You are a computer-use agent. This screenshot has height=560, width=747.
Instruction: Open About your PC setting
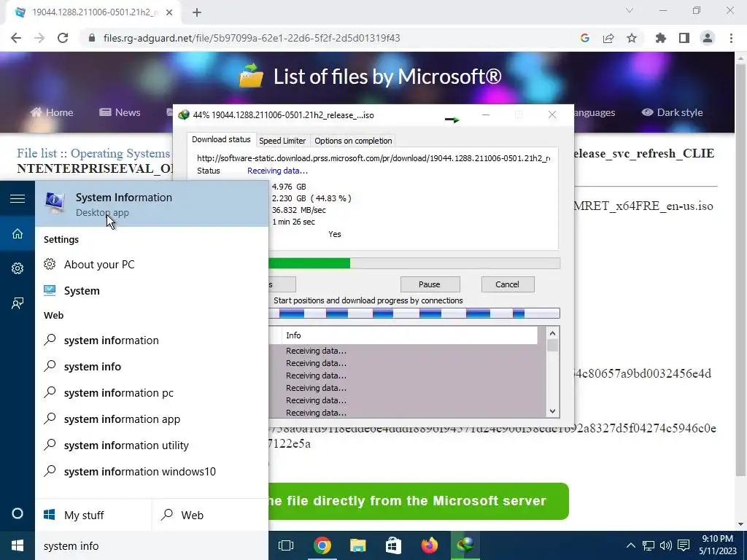click(x=152, y=264)
